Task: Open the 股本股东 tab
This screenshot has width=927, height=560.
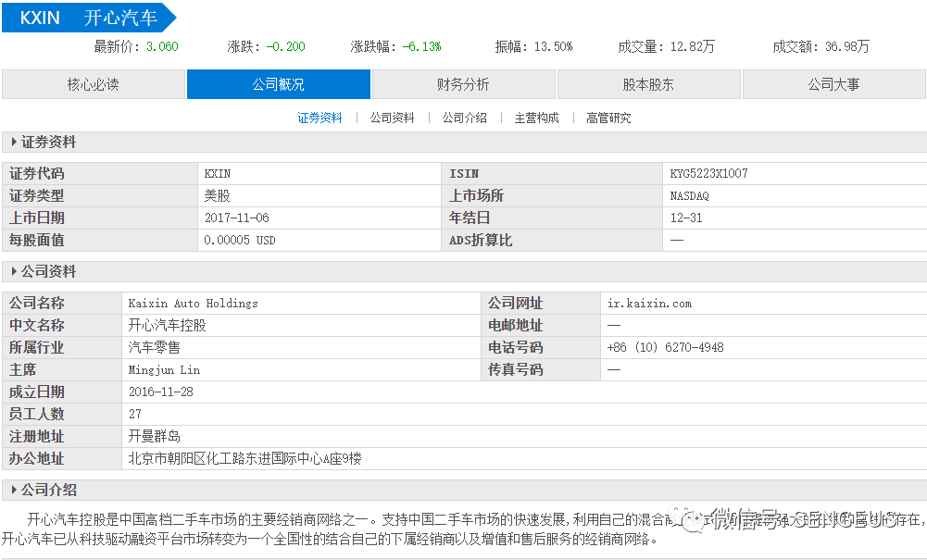Action: [x=648, y=84]
